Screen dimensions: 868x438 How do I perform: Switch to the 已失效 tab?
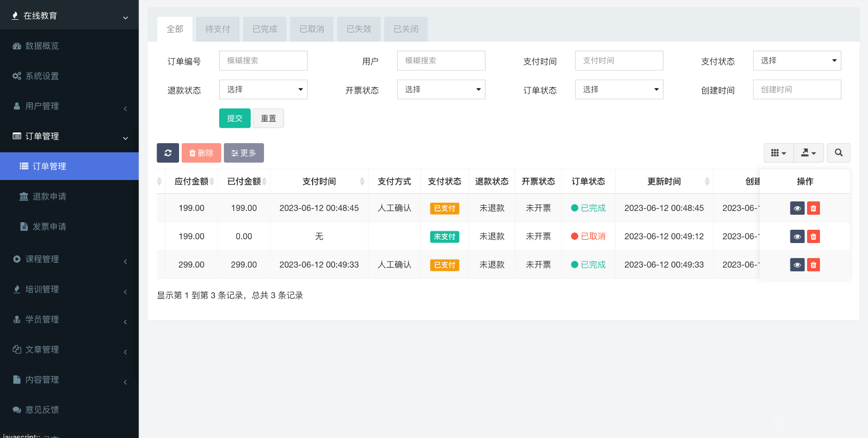(x=359, y=29)
